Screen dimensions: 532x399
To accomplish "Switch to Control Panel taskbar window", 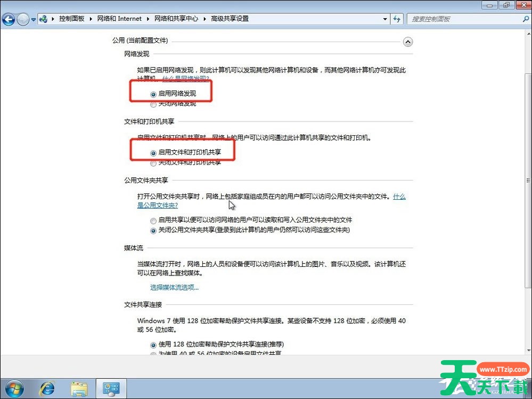I will tap(111, 388).
